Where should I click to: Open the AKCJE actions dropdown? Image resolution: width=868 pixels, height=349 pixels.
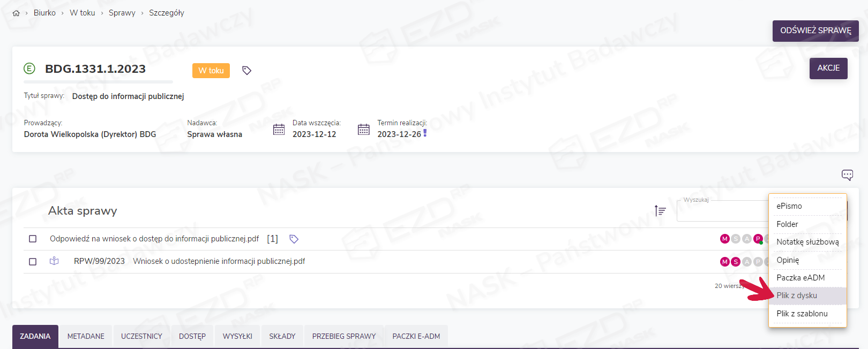point(828,69)
